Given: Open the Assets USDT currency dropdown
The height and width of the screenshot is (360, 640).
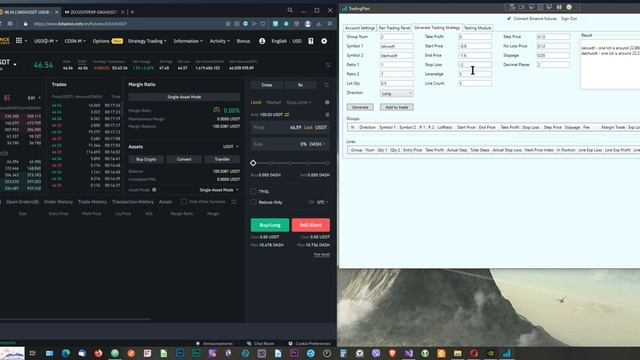Looking at the screenshot, I should coord(231,147).
